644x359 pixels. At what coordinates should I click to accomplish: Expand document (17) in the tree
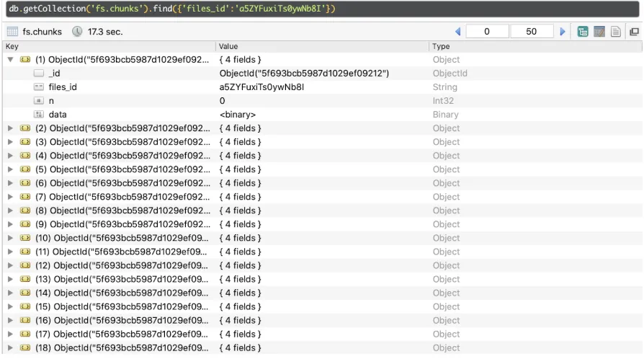point(11,334)
